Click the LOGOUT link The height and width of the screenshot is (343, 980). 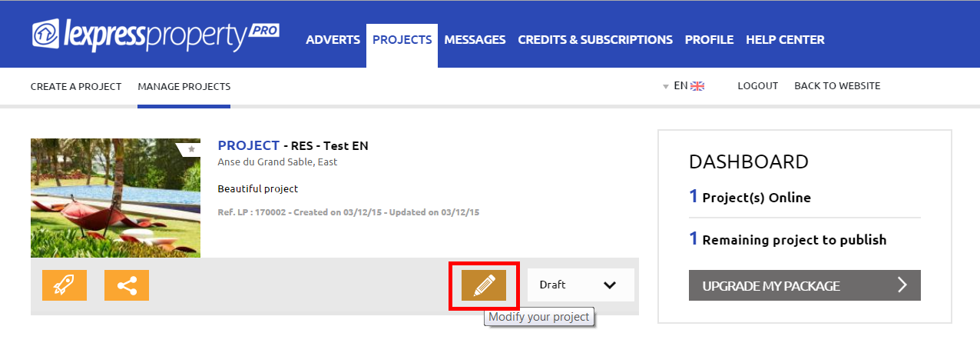pos(758,86)
